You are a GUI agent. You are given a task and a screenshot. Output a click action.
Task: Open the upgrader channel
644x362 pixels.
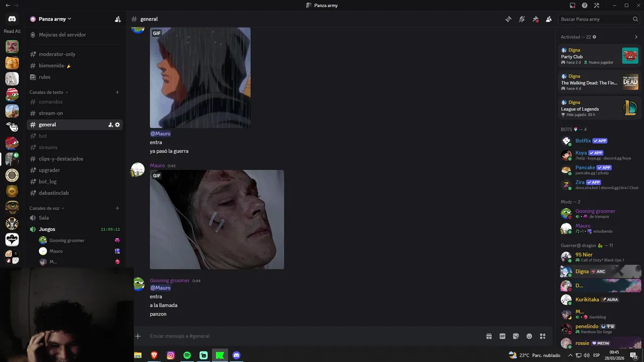75,170
